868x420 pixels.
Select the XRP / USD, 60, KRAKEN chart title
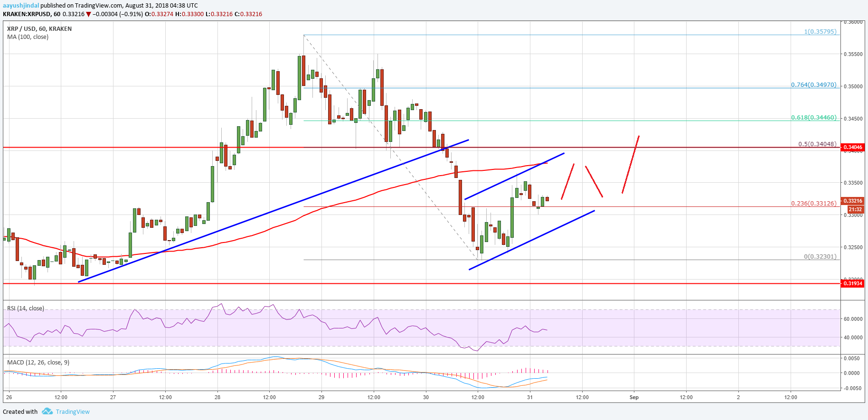39,29
